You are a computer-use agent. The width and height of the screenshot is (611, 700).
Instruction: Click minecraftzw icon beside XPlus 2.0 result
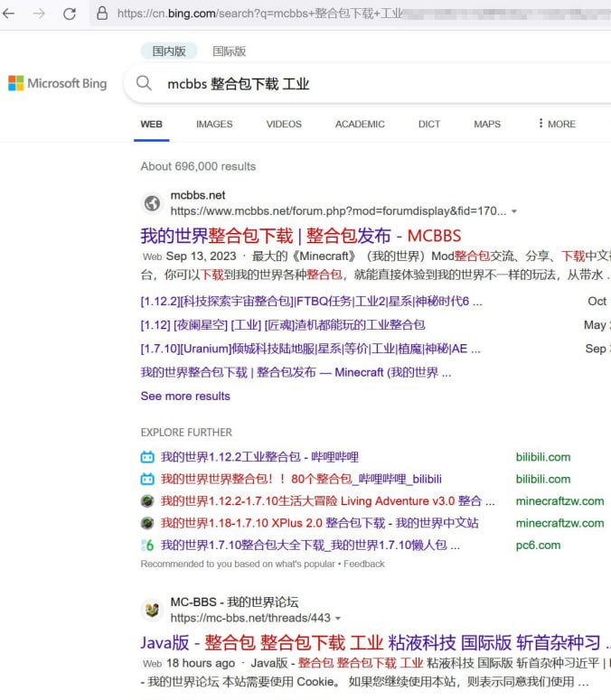click(x=147, y=523)
